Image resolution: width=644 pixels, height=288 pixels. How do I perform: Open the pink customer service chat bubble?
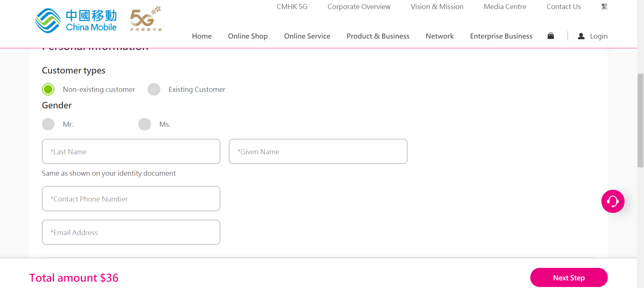pyautogui.click(x=613, y=201)
